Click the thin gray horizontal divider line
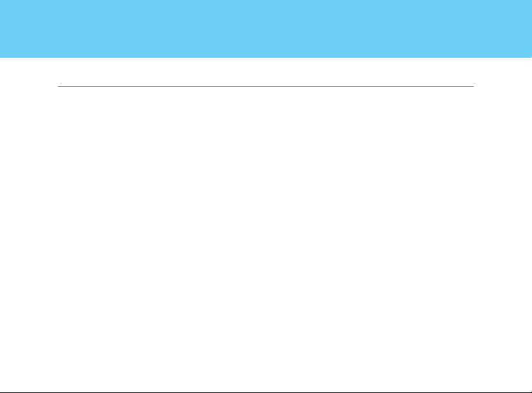This screenshot has width=532, height=393. tap(266, 86)
